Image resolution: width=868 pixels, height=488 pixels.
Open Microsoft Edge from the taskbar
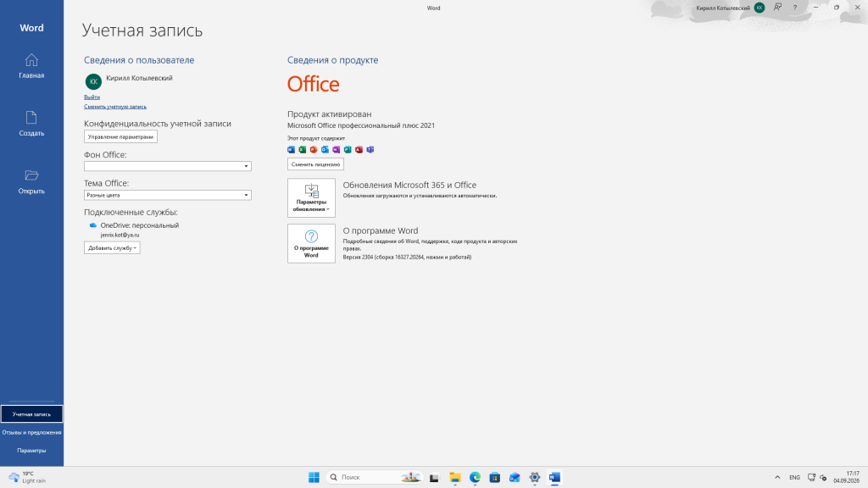coord(475,477)
